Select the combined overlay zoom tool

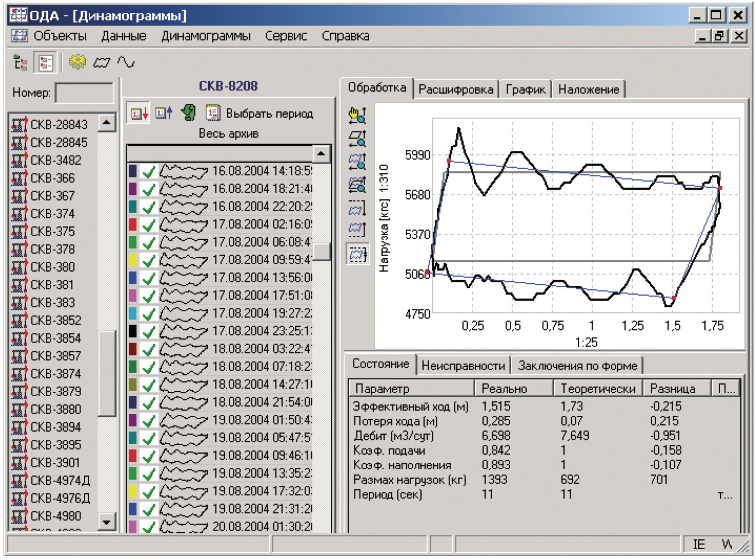pyautogui.click(x=357, y=185)
